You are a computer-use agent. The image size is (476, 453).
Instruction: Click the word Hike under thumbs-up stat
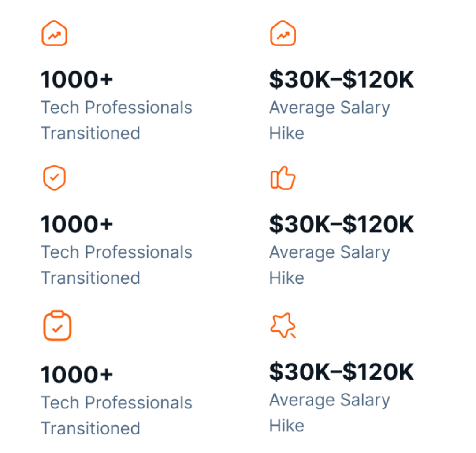(x=287, y=278)
